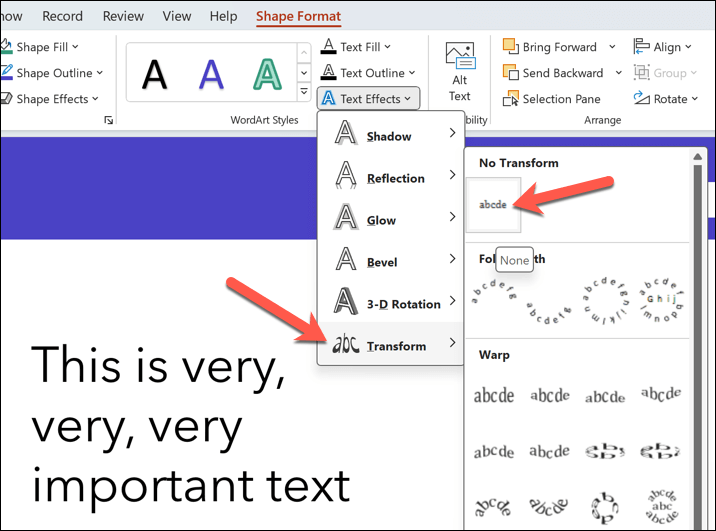Screen dimensions: 716x531
Task: Choose the green outlined WordArt style
Action: pos(267,73)
